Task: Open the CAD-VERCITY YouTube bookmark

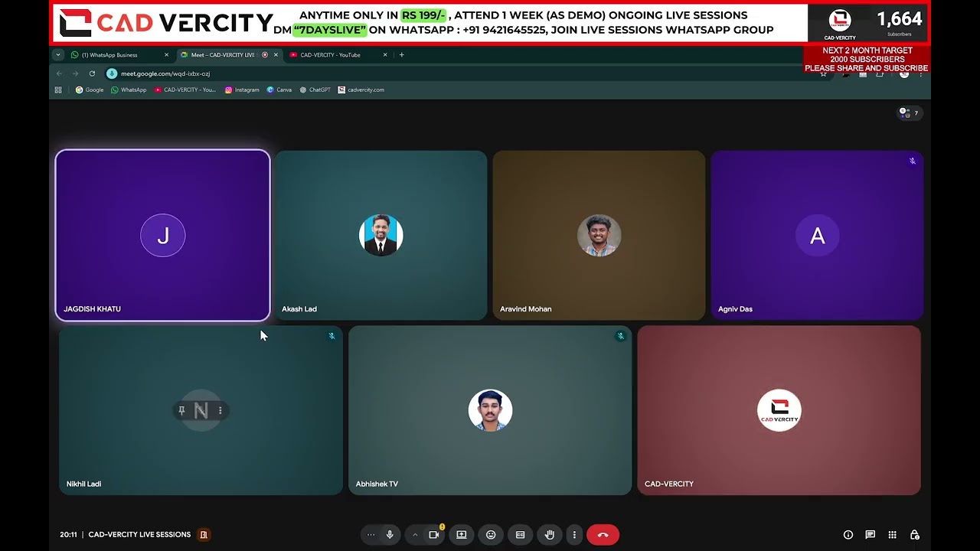Action: pyautogui.click(x=185, y=90)
